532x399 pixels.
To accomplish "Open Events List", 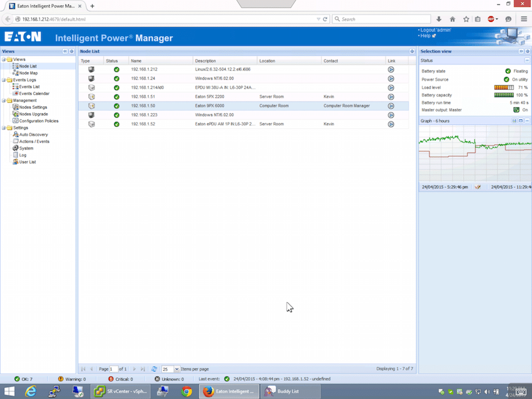I will point(29,87).
